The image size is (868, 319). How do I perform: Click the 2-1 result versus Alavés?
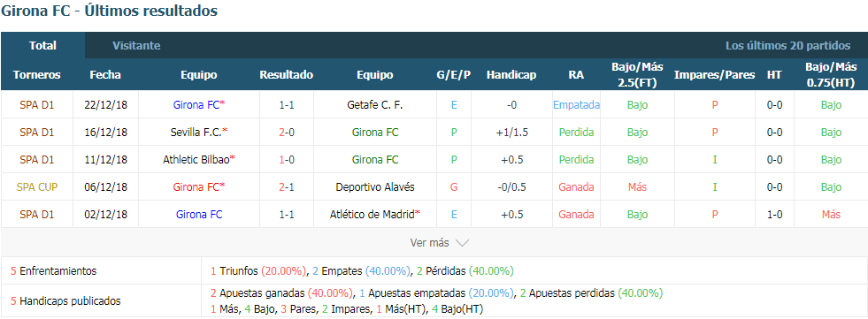[x=286, y=186]
